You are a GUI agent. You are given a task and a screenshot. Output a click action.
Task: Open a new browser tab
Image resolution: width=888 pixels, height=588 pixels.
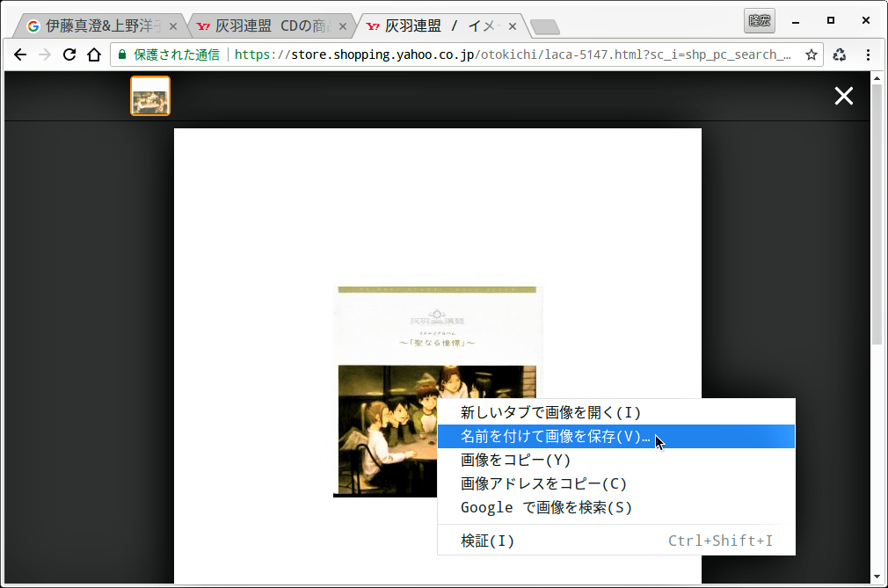pyautogui.click(x=545, y=26)
